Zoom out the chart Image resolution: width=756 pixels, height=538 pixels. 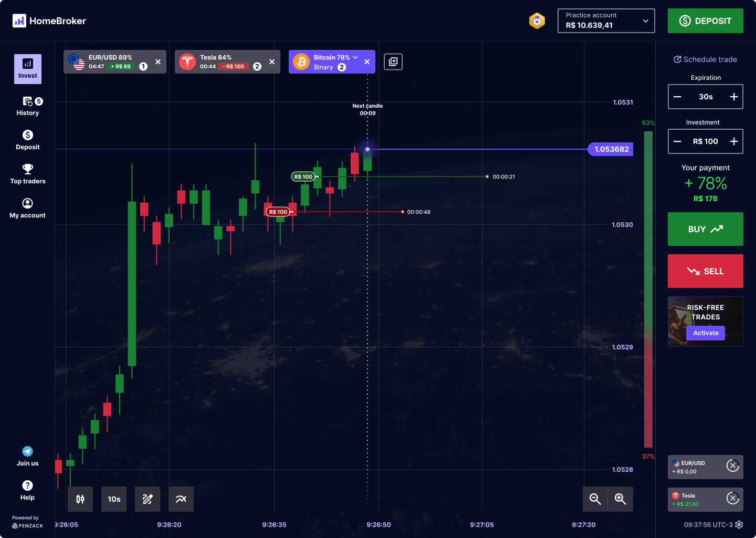[595, 499]
